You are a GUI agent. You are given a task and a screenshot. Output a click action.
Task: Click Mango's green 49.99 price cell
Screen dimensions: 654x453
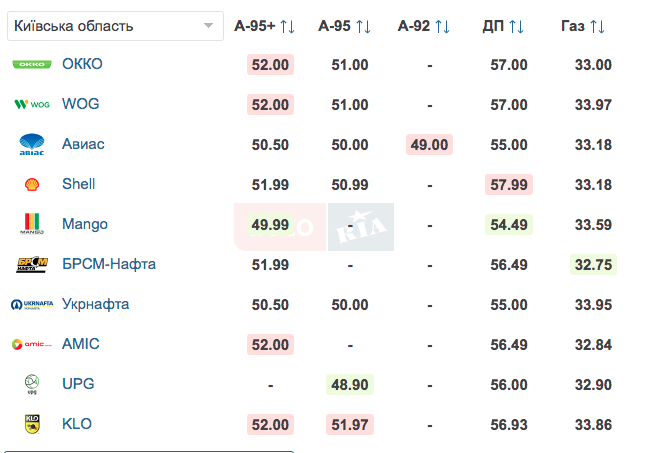[271, 224]
